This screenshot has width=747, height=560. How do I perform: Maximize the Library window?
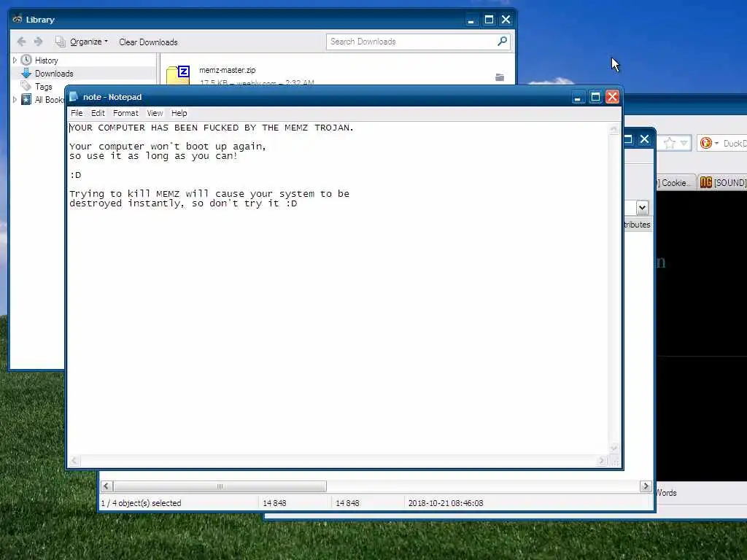pos(489,20)
